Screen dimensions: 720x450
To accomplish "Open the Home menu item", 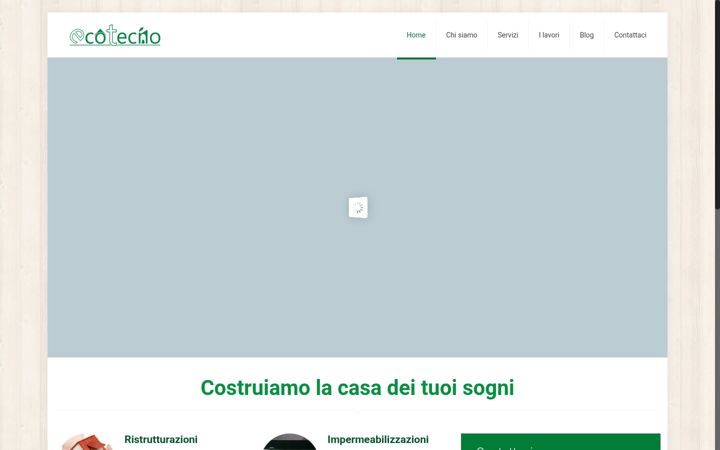I will 416,35.
